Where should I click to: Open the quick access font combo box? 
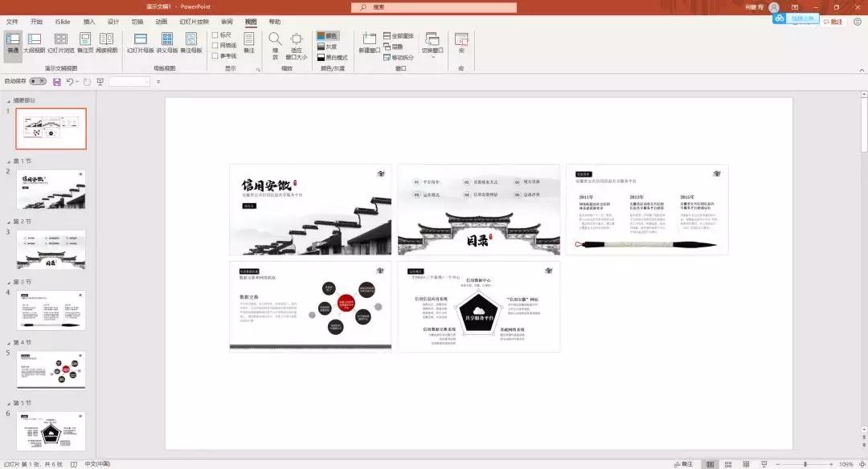coord(129,82)
